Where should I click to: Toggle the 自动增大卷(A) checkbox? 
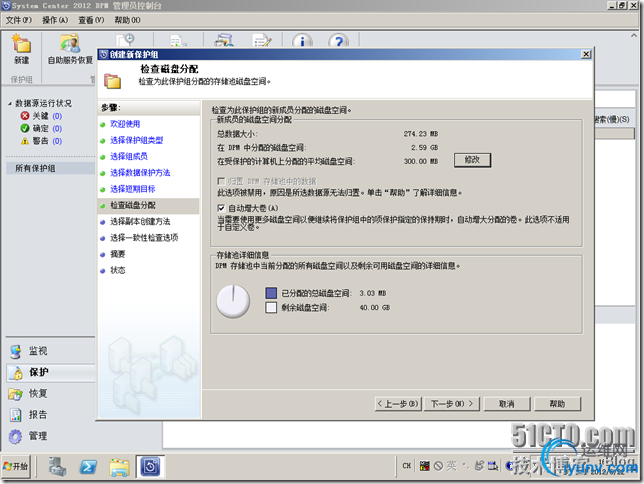[x=221, y=208]
